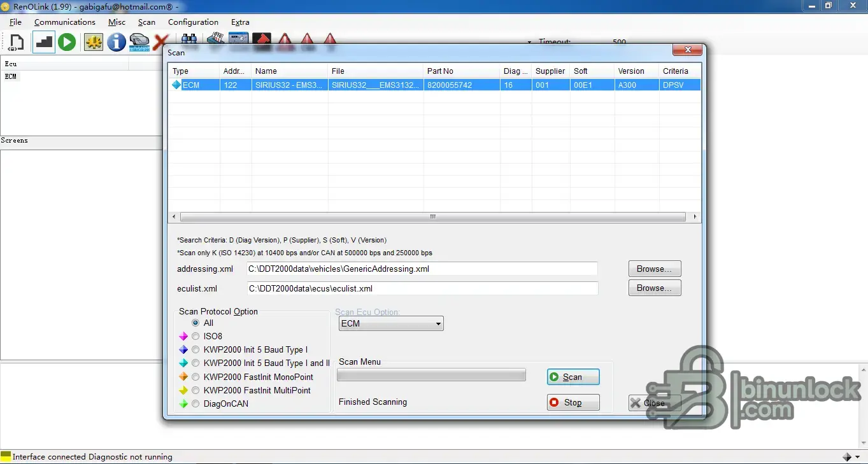The image size is (868, 464).
Task: Click the green play start diagnostic icon
Action: click(x=67, y=43)
